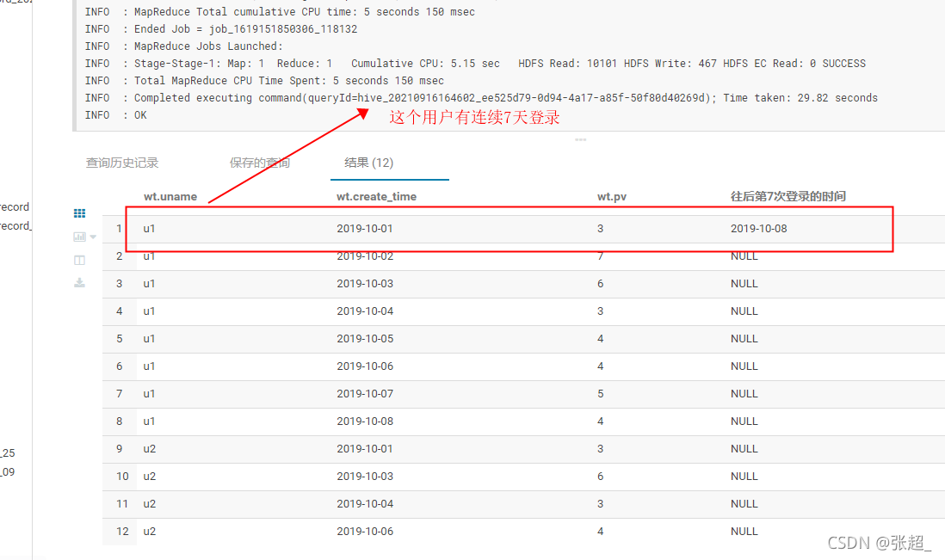Sort by the 往后第7次登录的时间 column header
The height and width of the screenshot is (560, 945).
pos(788,196)
